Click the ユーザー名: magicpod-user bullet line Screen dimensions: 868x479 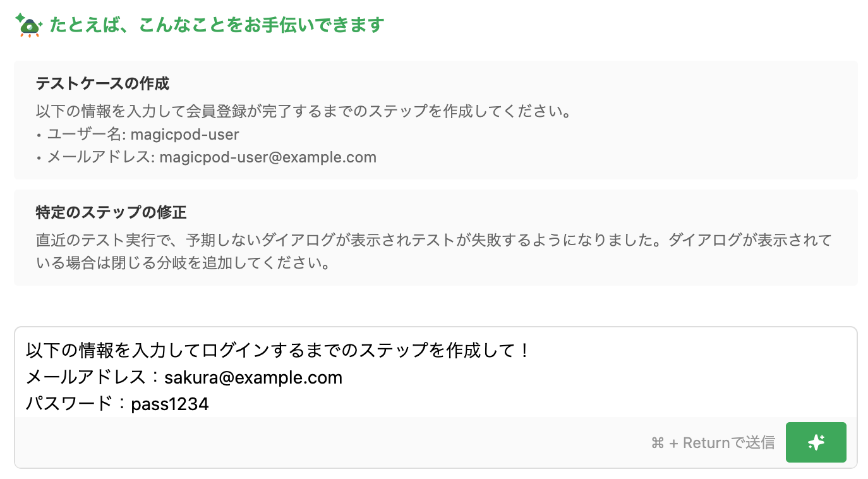tap(143, 135)
